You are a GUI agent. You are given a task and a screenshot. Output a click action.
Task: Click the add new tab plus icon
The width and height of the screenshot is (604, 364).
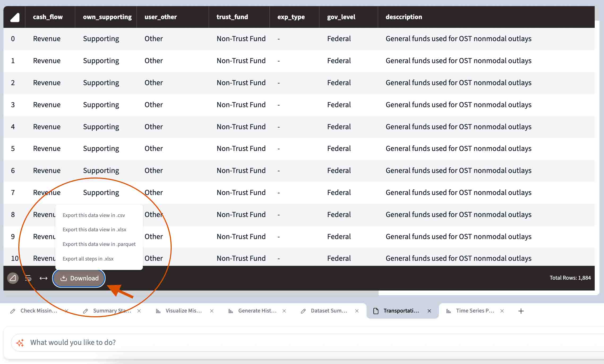click(521, 310)
